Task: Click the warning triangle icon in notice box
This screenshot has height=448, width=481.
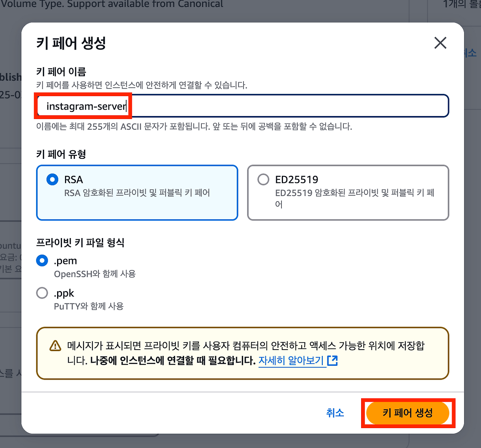Action: coord(55,345)
